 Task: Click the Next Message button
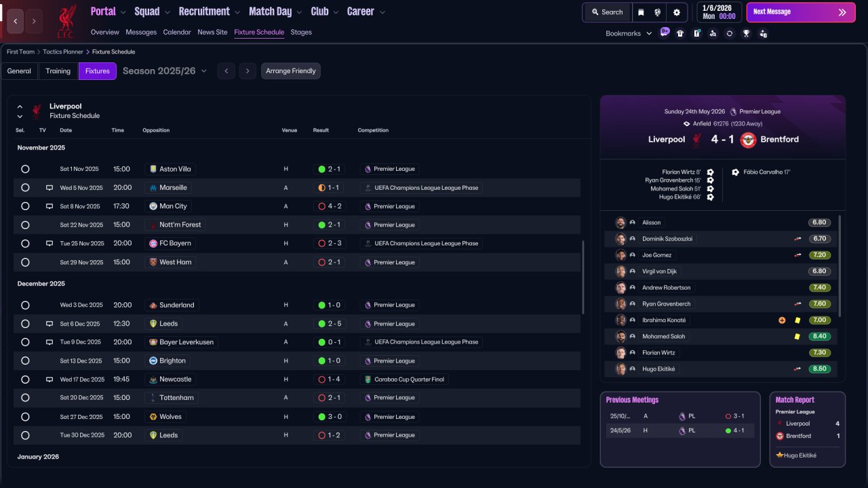(x=801, y=12)
